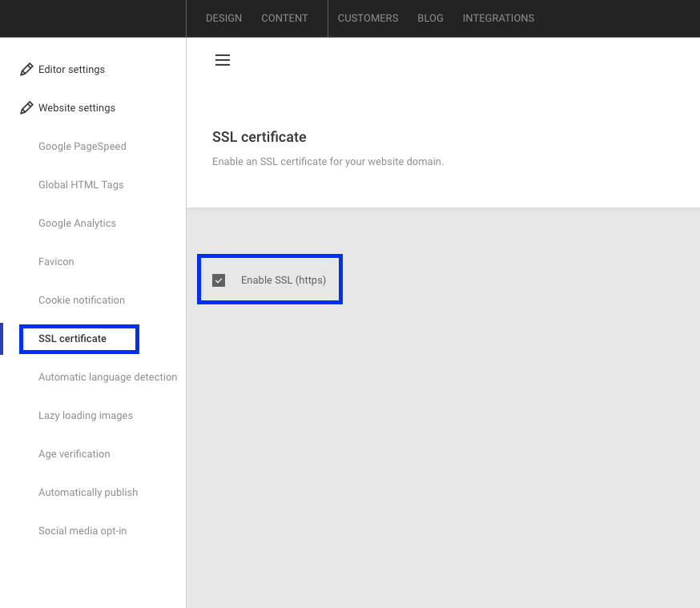
Task: Select Global HTML Tags item
Action: click(x=81, y=185)
